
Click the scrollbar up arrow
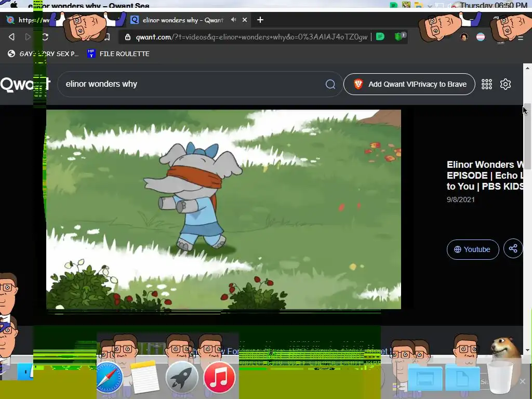tap(527, 68)
